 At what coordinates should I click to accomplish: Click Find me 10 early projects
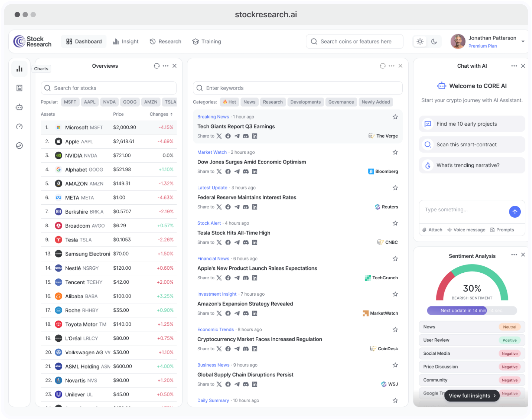click(x=472, y=124)
